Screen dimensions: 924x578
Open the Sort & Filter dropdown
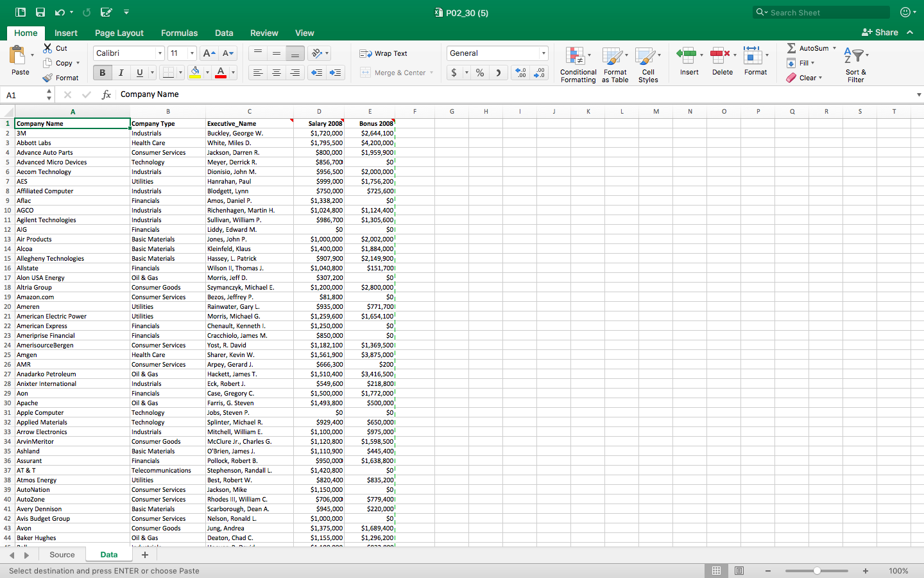tap(855, 64)
